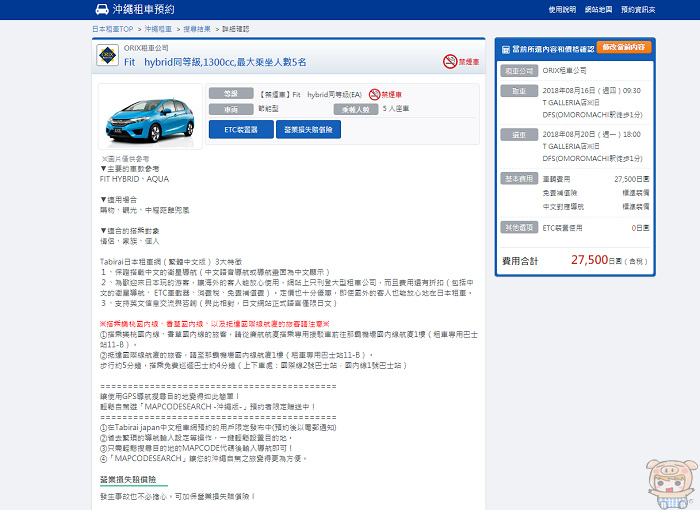Click the 詳細確認 breadcrumb text
This screenshot has height=510, width=700.
[236, 29]
